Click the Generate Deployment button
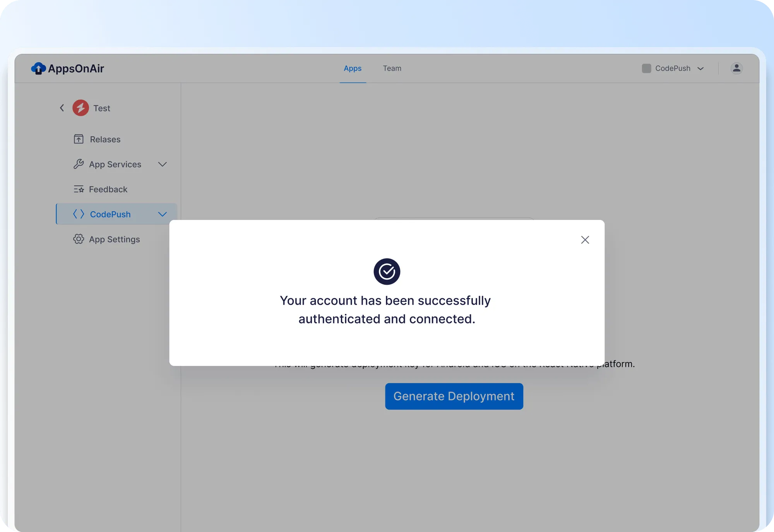Image resolution: width=774 pixels, height=532 pixels. [x=454, y=396]
